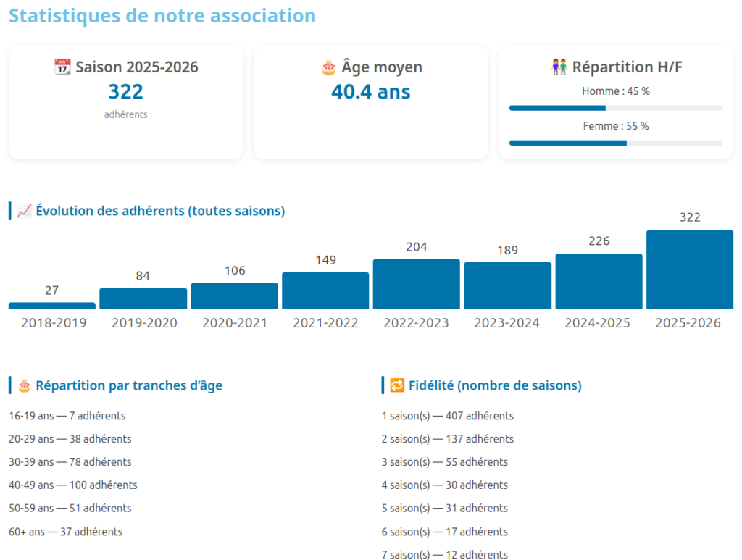Click the cake icon beside Répartition par tranches d'âge

(24, 385)
